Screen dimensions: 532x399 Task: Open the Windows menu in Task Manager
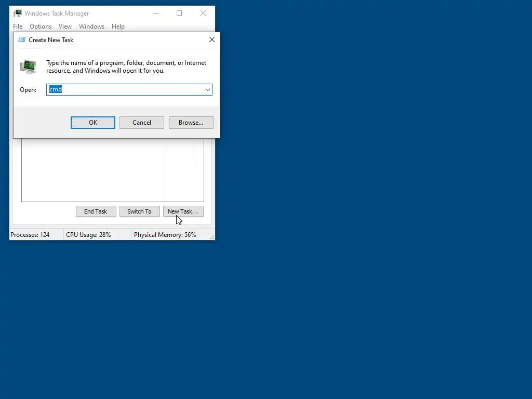(x=91, y=26)
